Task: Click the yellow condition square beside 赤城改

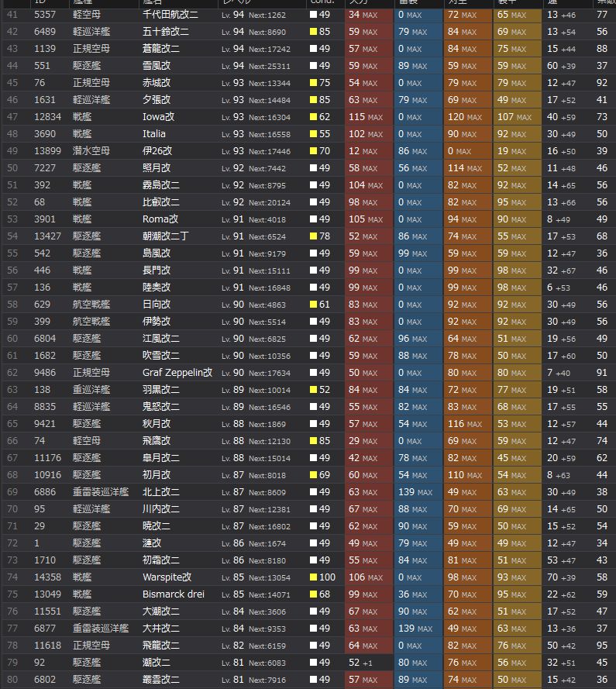Action: click(x=313, y=83)
